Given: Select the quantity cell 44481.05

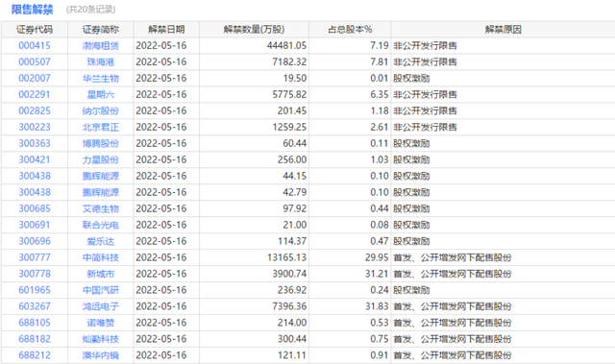Looking at the screenshot, I should pos(286,45).
